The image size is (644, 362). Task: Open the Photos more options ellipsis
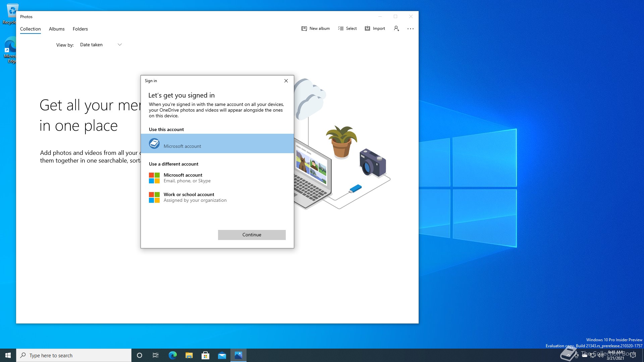[411, 29]
